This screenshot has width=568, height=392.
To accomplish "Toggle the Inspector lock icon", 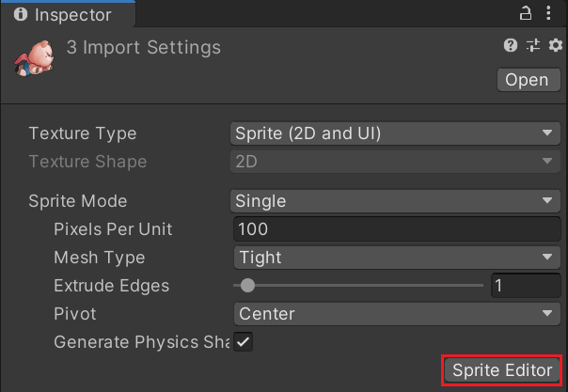I will tap(526, 14).
